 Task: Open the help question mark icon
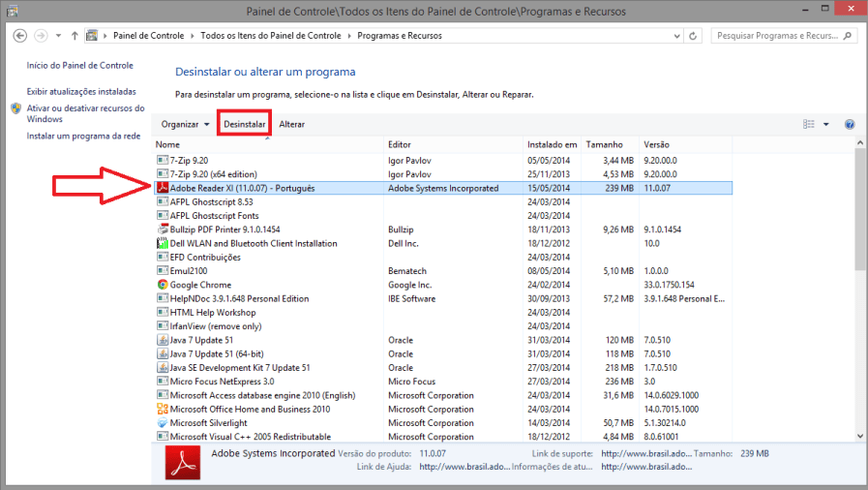click(x=850, y=124)
